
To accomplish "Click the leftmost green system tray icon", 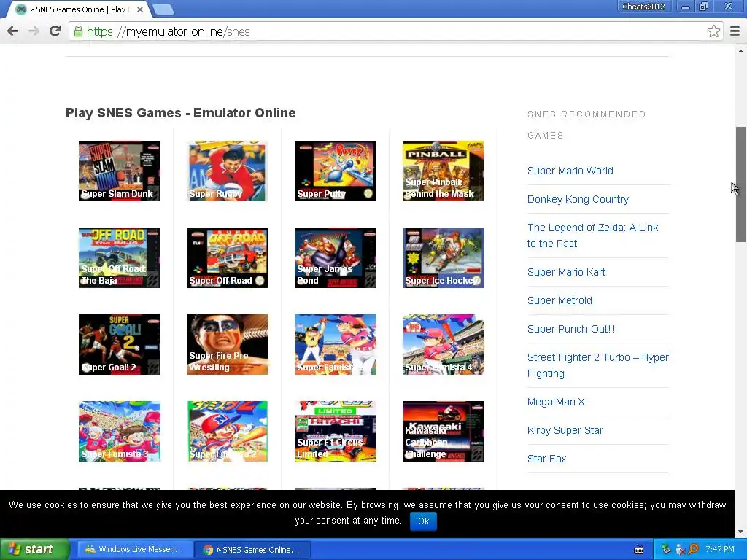I will pyautogui.click(x=666, y=550).
